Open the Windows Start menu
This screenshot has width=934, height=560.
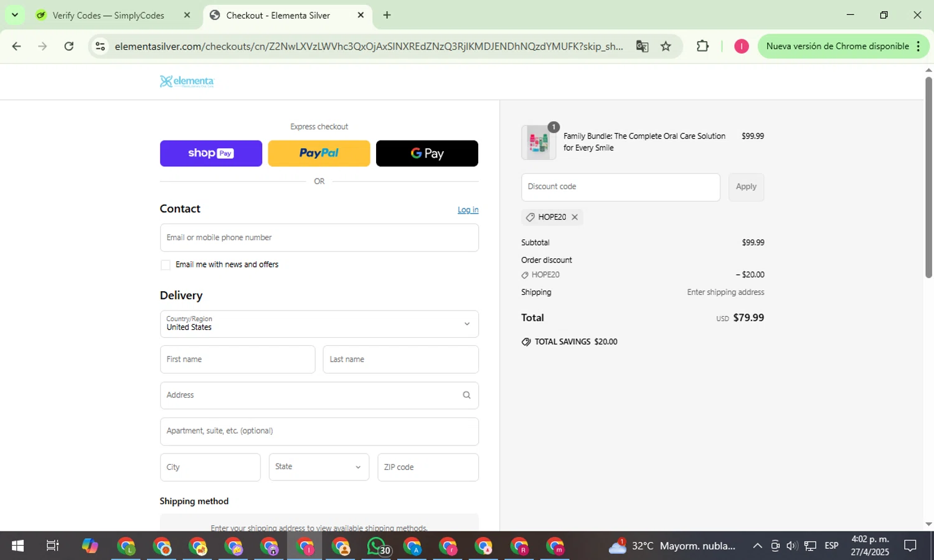click(17, 546)
